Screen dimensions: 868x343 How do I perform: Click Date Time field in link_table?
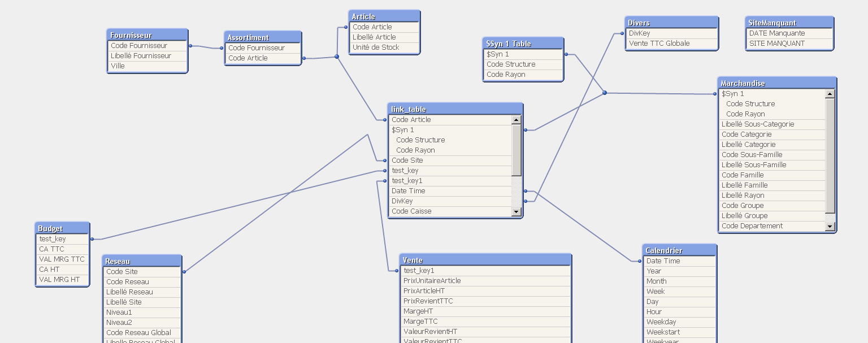450,191
